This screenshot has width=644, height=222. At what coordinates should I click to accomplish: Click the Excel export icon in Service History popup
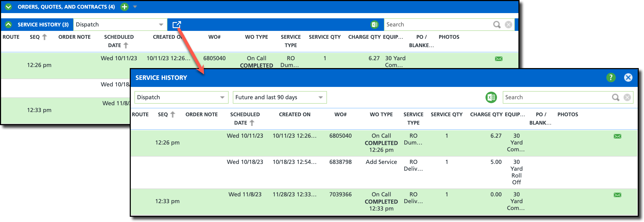tap(491, 97)
